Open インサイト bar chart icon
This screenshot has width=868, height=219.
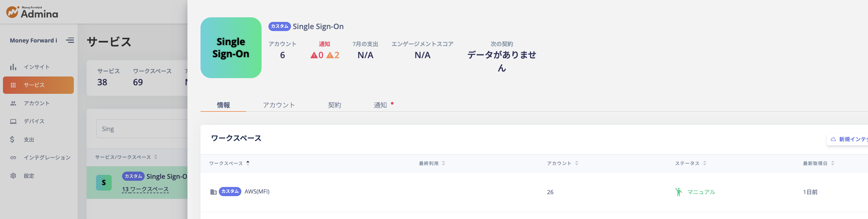click(x=13, y=67)
